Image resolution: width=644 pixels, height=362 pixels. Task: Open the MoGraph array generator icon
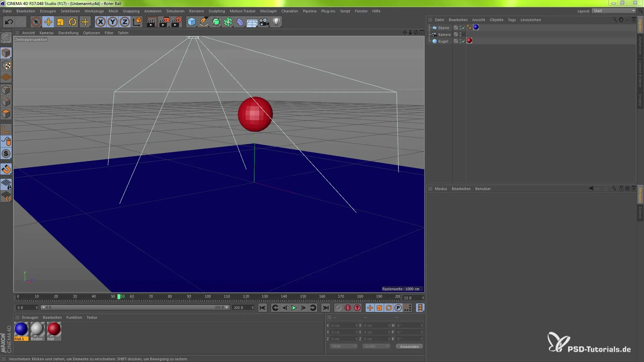pyautogui.click(x=228, y=22)
